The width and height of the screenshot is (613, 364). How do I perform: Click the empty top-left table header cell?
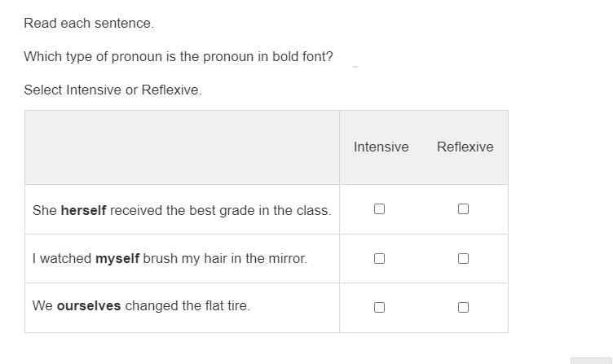182,147
